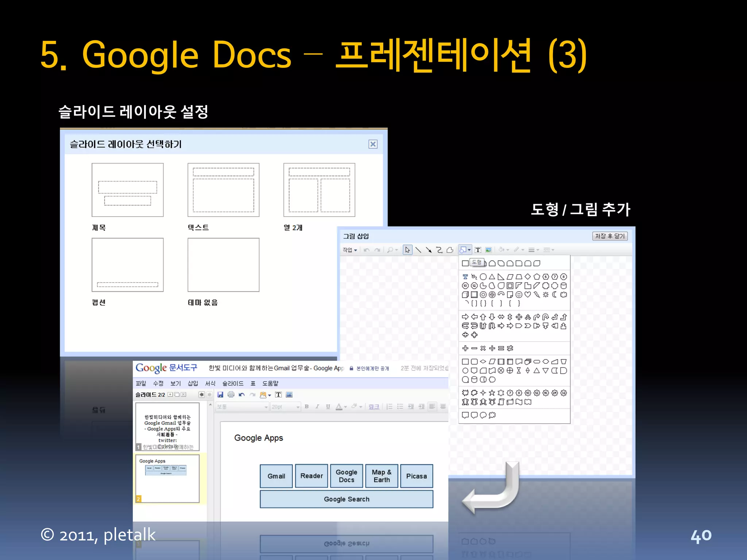Screen dimensions: 747x560
Task: Undo the last action in the drawing dialog
Action: click(367, 250)
